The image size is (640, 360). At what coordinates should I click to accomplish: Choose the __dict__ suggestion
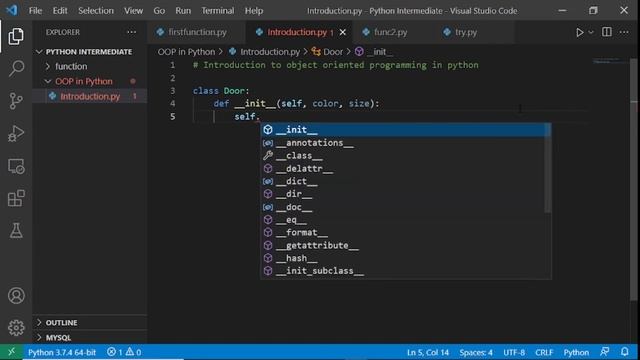406,181
